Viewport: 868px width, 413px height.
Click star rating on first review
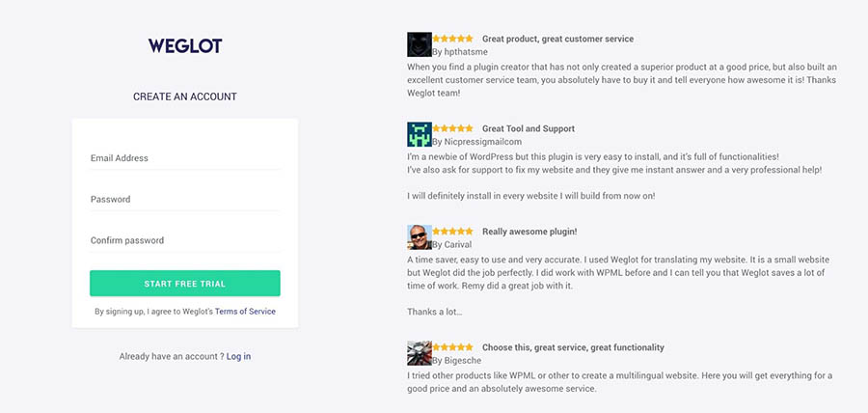click(452, 39)
